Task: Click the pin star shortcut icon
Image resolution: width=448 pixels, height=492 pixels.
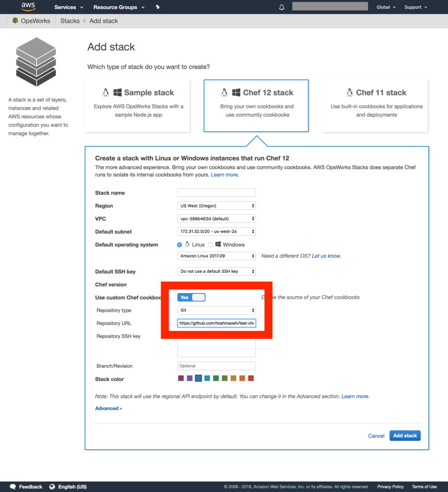Action: [x=157, y=7]
